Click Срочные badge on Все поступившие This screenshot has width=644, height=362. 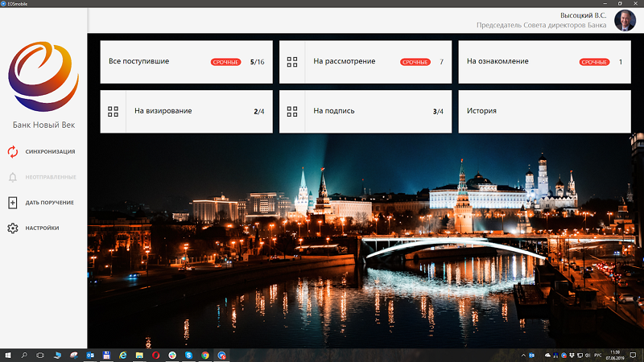226,62
